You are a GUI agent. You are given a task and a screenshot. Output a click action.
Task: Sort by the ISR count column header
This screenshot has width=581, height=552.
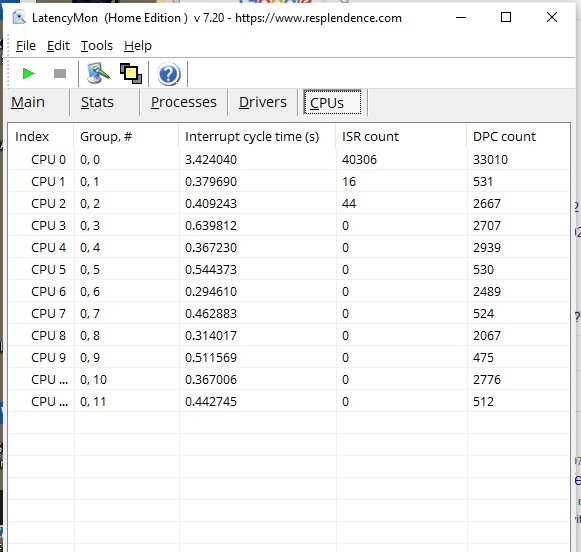click(x=401, y=136)
